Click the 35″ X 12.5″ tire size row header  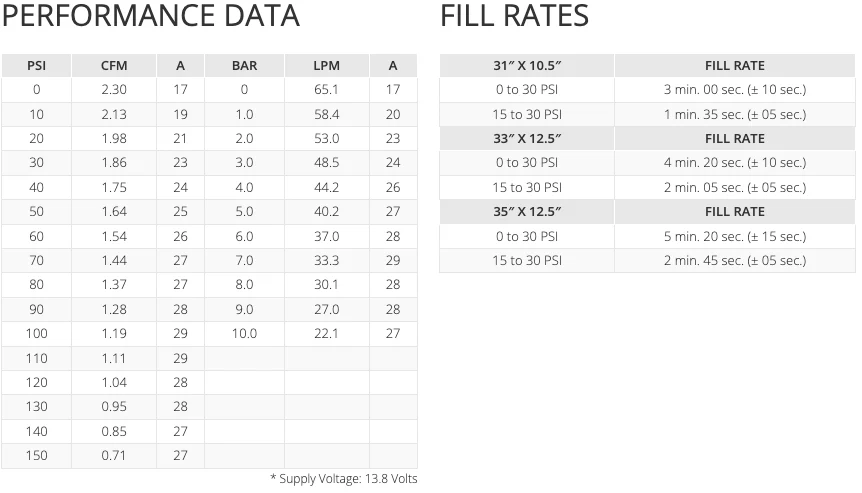point(527,212)
